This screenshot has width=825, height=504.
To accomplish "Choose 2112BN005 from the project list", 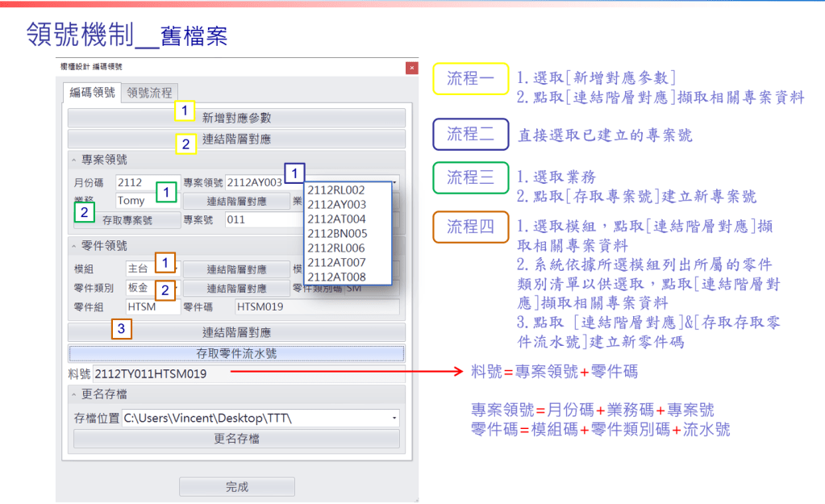I will tap(336, 234).
